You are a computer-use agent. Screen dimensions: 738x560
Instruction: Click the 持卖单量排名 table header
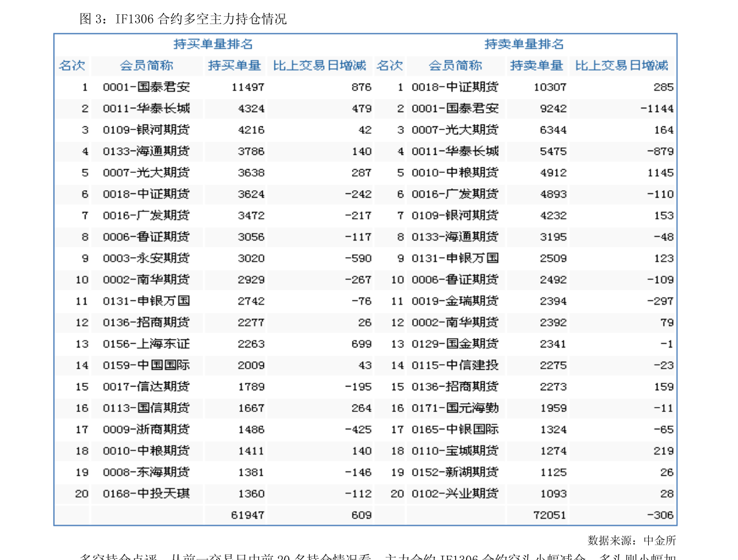tap(524, 44)
